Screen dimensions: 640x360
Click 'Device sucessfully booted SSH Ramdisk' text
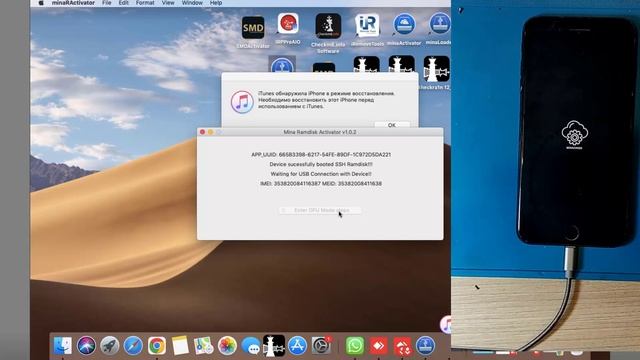(x=321, y=164)
